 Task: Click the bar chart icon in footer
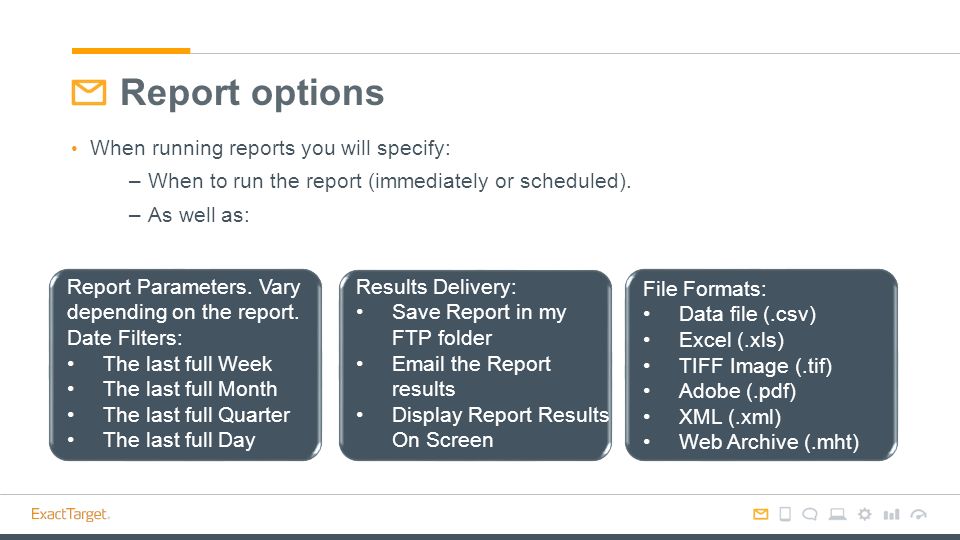tap(891, 514)
